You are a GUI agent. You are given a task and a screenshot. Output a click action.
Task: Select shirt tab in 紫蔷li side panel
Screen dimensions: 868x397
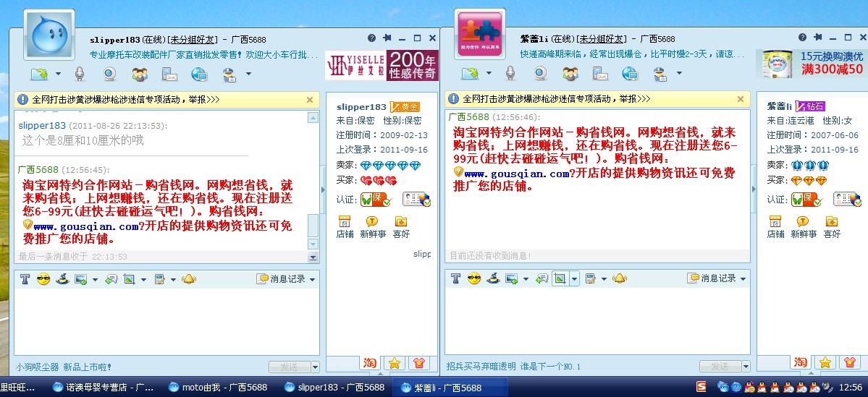(849, 363)
